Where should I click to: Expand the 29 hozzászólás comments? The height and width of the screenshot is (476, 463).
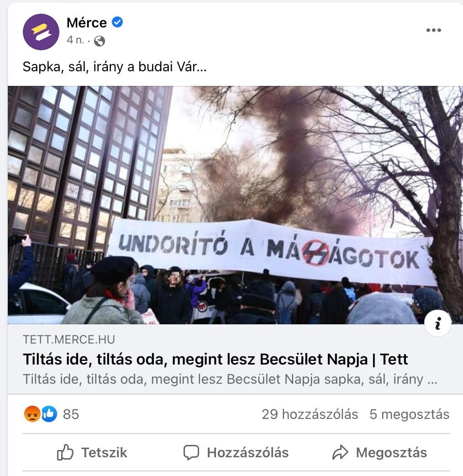coord(310,414)
